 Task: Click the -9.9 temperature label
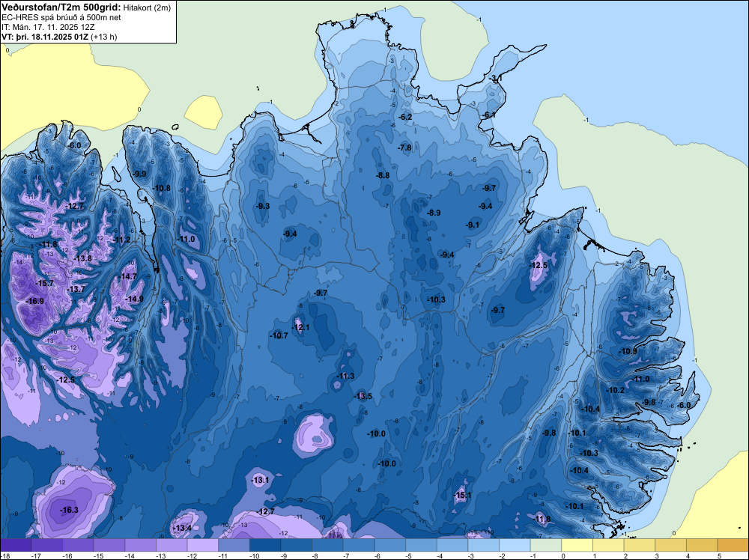click(139, 174)
